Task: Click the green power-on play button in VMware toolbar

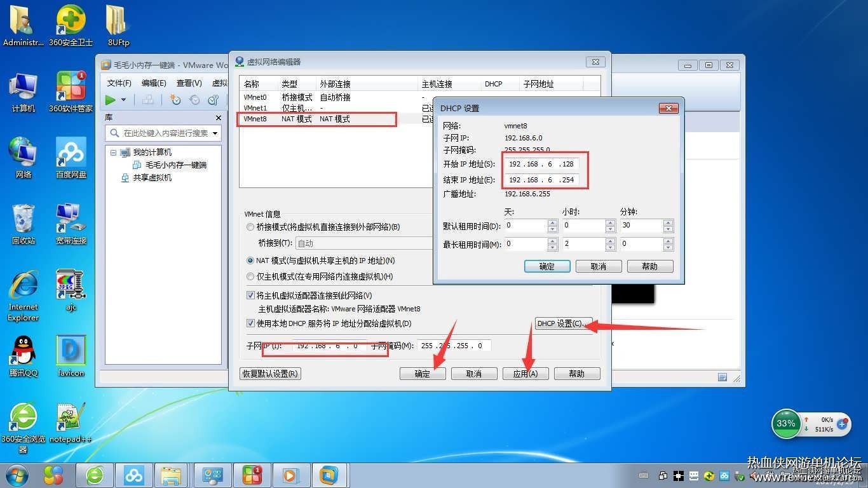Action: pos(111,100)
